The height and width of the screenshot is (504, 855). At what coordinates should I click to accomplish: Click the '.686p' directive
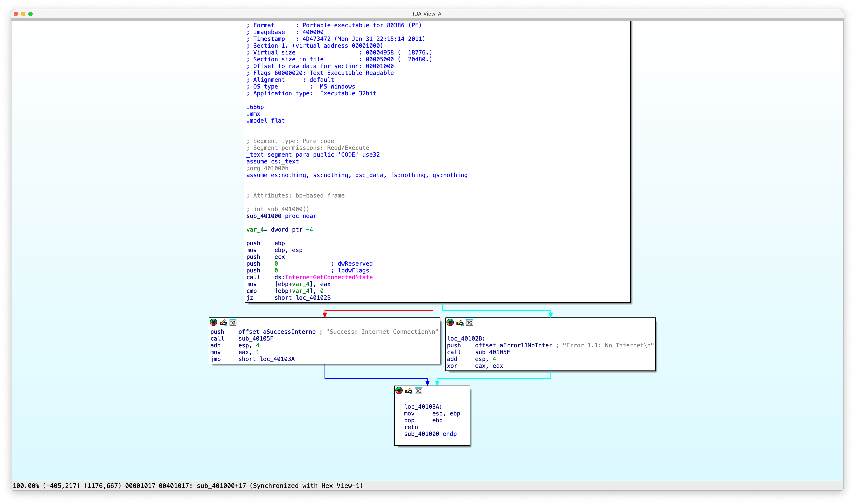click(x=255, y=107)
